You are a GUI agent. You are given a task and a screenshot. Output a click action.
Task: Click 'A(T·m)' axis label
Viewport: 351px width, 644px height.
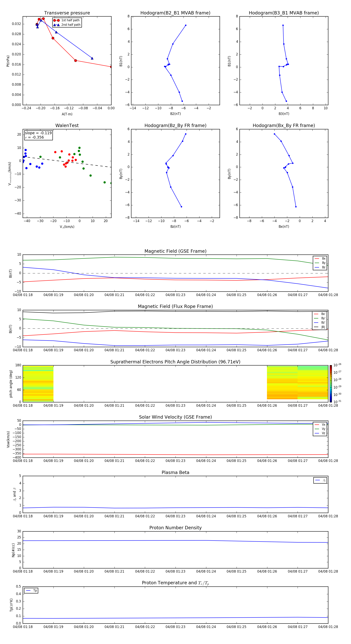click(x=67, y=114)
